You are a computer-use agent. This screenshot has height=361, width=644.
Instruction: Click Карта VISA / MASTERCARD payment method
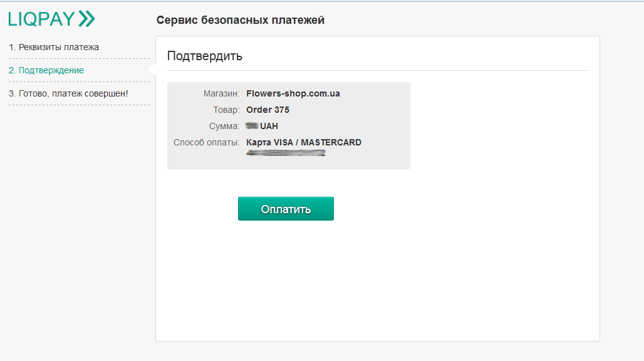pos(304,142)
